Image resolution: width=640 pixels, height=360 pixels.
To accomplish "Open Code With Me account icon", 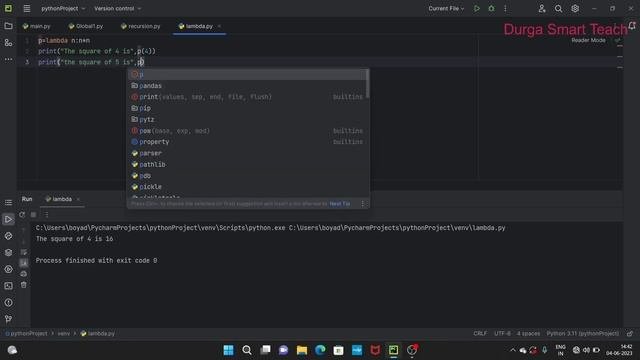I will pyautogui.click(x=542, y=8).
